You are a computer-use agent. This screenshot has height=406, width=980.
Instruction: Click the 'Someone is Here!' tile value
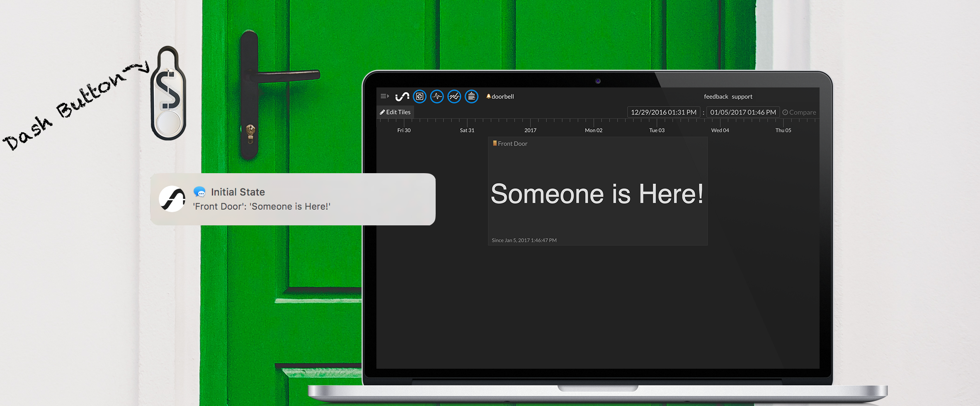597,194
